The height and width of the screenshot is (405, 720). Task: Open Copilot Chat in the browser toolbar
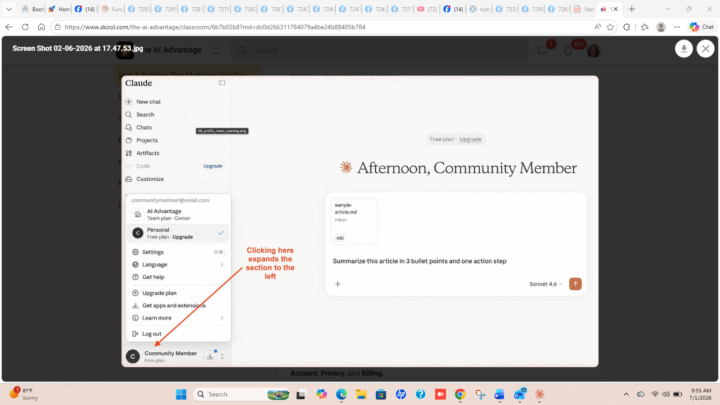click(x=701, y=27)
